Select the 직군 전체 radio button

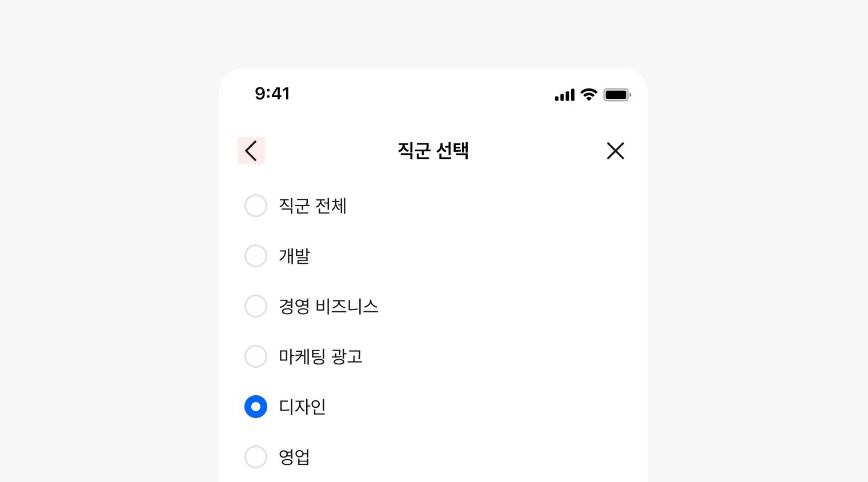click(256, 206)
